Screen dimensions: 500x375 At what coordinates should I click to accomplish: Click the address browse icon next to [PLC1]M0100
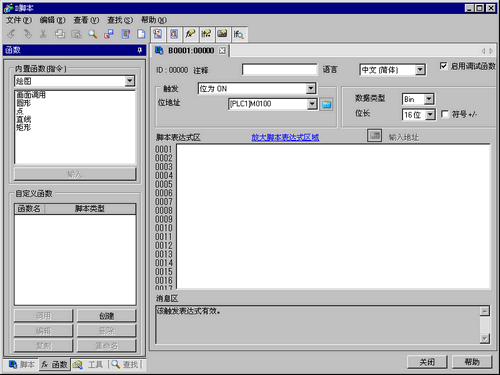coord(327,104)
